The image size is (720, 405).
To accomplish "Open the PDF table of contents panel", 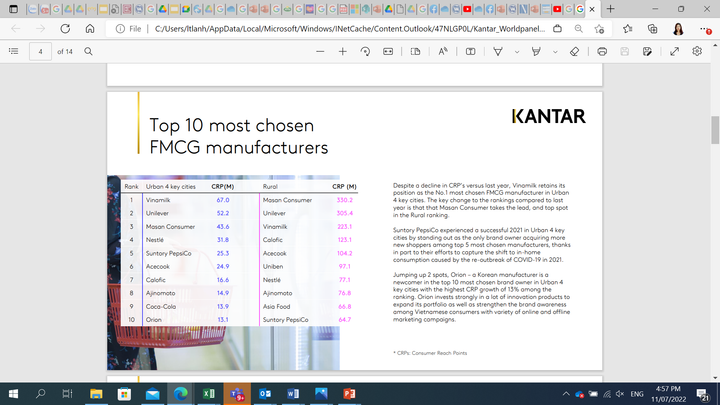I will [14, 51].
